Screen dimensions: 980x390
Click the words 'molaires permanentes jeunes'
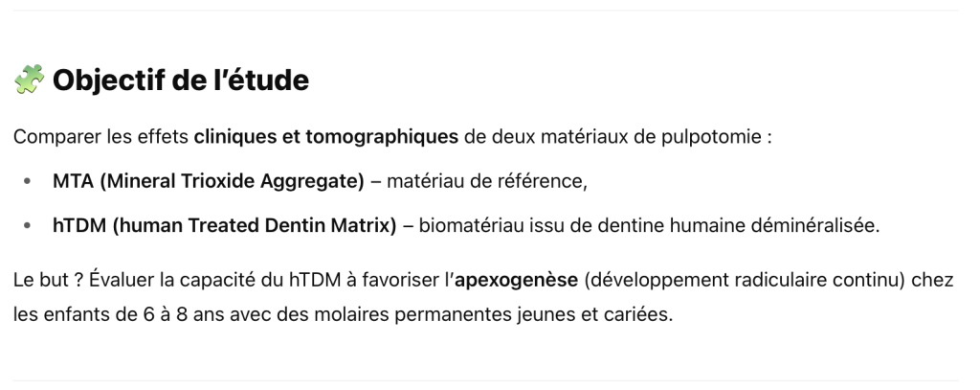click(430, 314)
